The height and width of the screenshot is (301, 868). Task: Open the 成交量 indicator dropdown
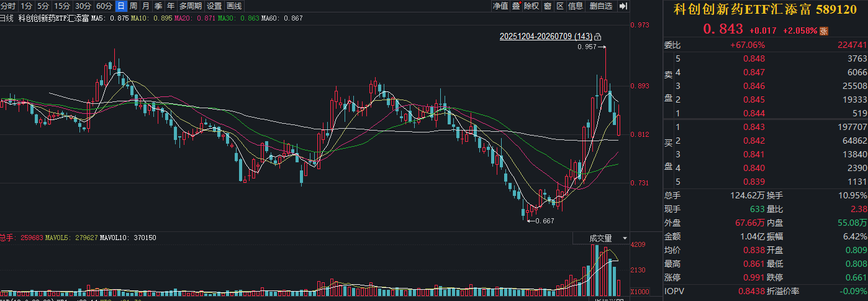click(600, 238)
